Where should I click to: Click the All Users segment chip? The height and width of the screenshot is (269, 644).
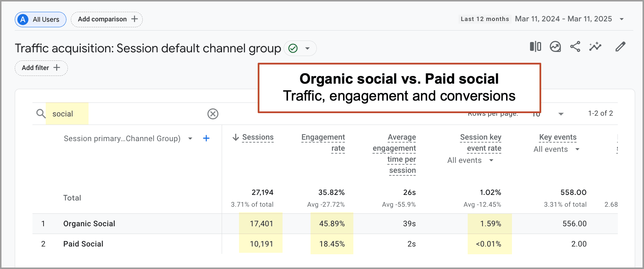[x=41, y=20]
